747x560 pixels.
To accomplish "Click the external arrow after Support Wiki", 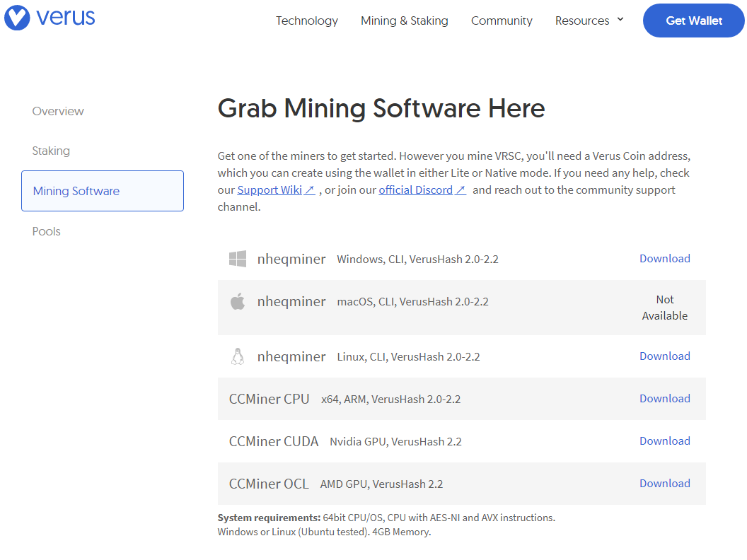I will (310, 189).
